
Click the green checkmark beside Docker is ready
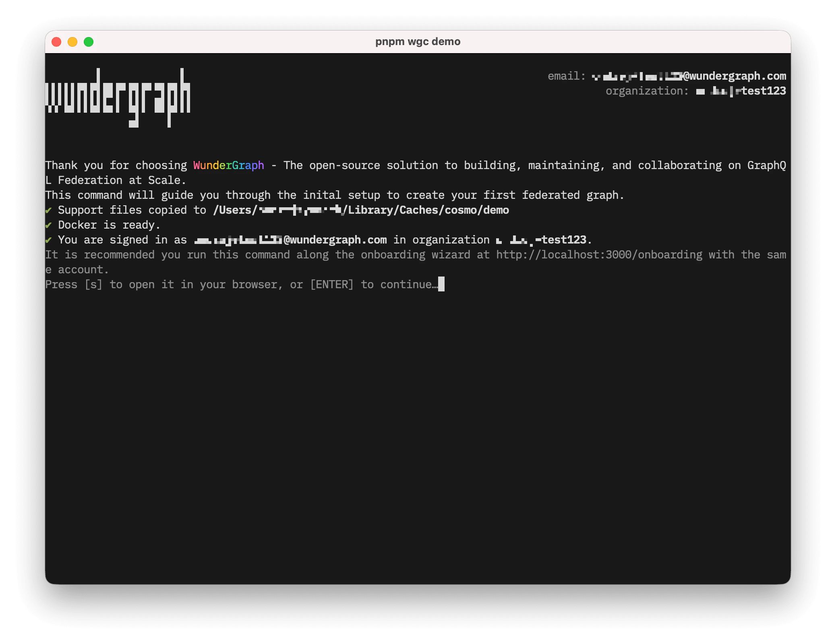(x=49, y=225)
